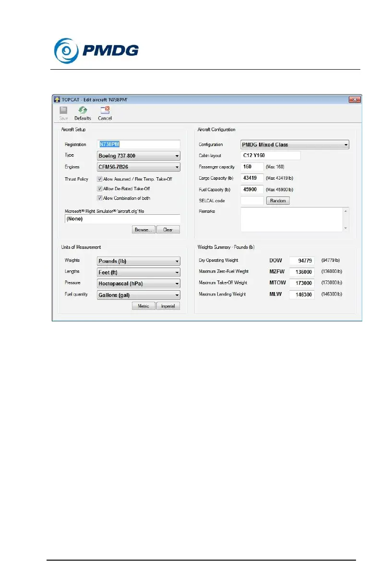The width and height of the screenshot is (380, 588).
Task: Toggle Allow Combination of both checkbox
Action: (99, 198)
